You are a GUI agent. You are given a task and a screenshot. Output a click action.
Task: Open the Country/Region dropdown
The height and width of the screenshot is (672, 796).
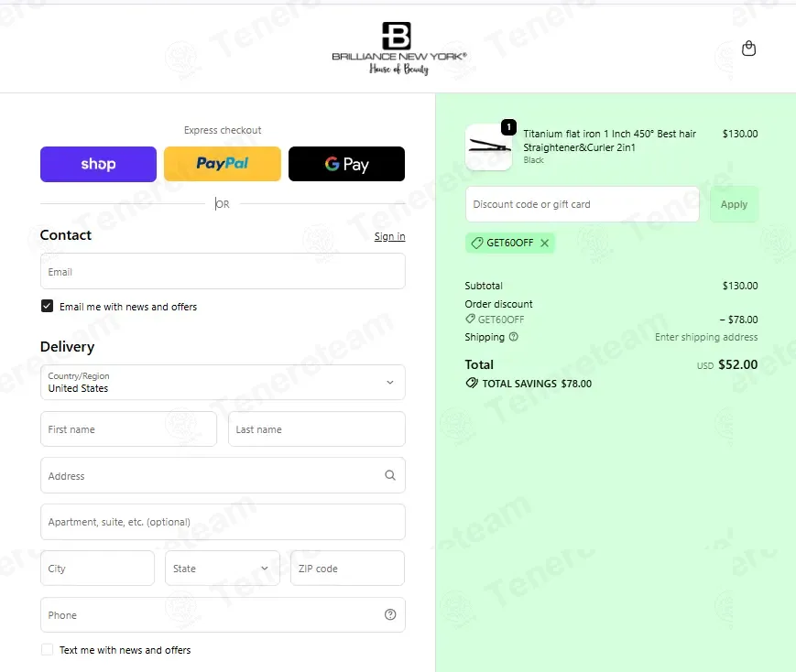tap(223, 382)
